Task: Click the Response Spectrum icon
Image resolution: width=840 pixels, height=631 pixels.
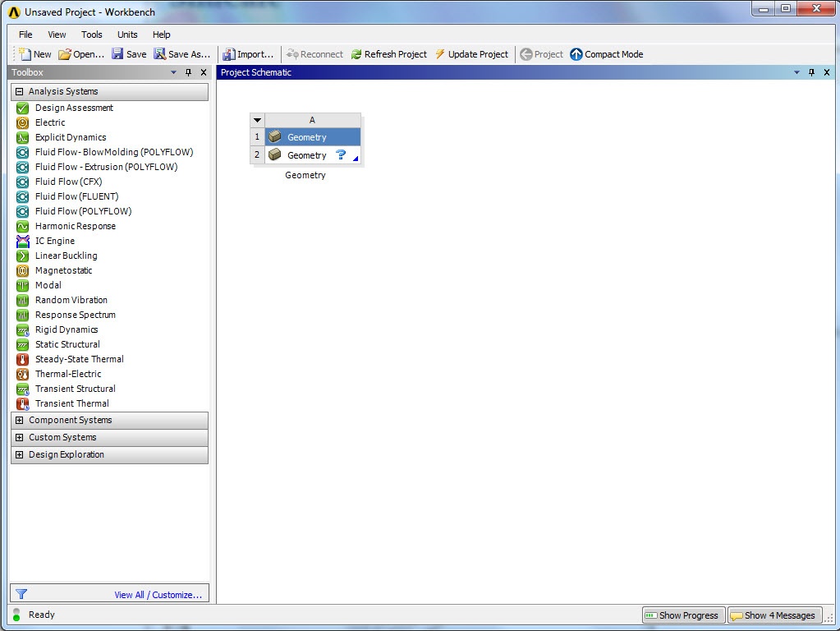Action: click(22, 315)
